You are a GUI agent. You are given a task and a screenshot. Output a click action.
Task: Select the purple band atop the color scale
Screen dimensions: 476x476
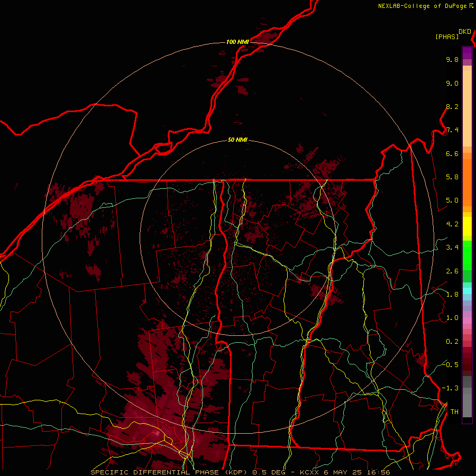[x=467, y=53]
